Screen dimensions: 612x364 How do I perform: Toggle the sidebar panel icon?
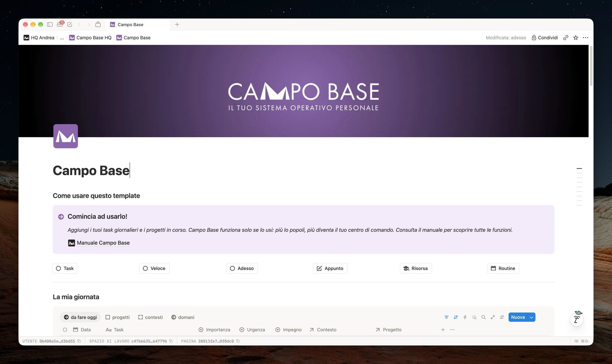click(50, 25)
